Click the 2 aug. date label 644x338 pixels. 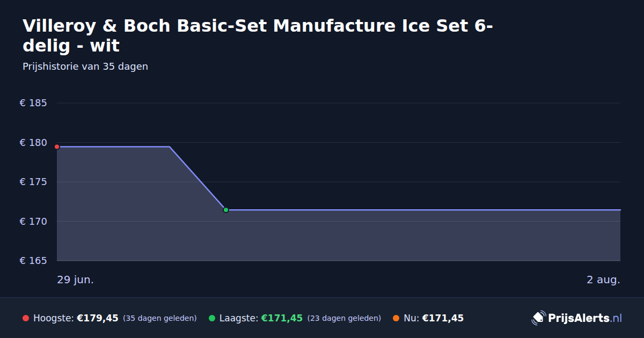click(603, 280)
